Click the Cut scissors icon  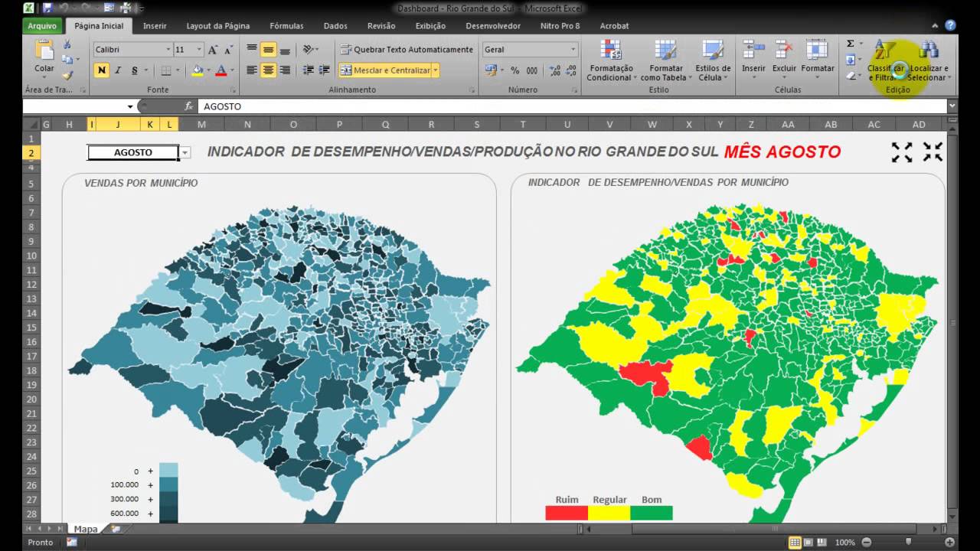67,44
